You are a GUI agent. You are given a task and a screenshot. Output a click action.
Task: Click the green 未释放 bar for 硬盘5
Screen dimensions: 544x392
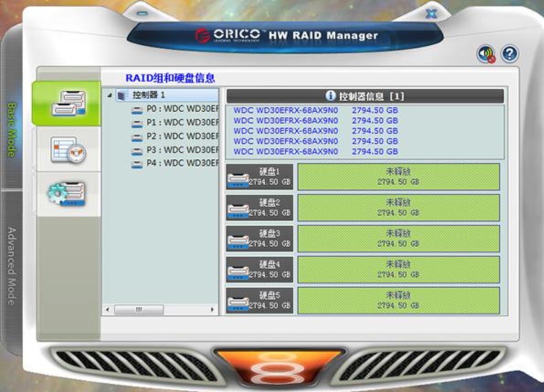[x=398, y=300]
